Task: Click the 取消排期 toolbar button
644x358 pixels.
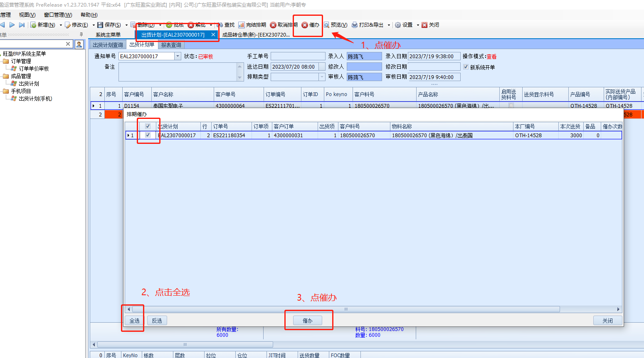Action: [284, 25]
